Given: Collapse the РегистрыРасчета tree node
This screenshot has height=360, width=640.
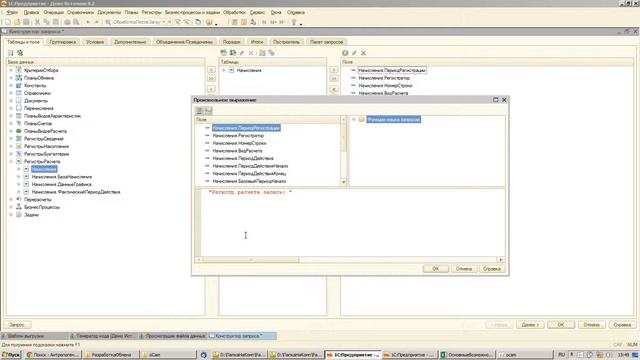Looking at the screenshot, I should click(11, 161).
